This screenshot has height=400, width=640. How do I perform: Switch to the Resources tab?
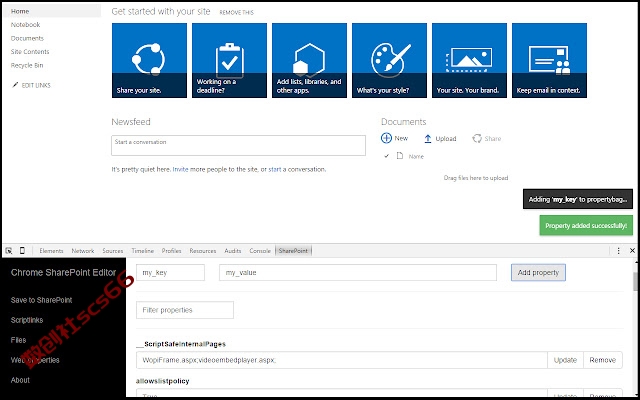click(x=203, y=251)
